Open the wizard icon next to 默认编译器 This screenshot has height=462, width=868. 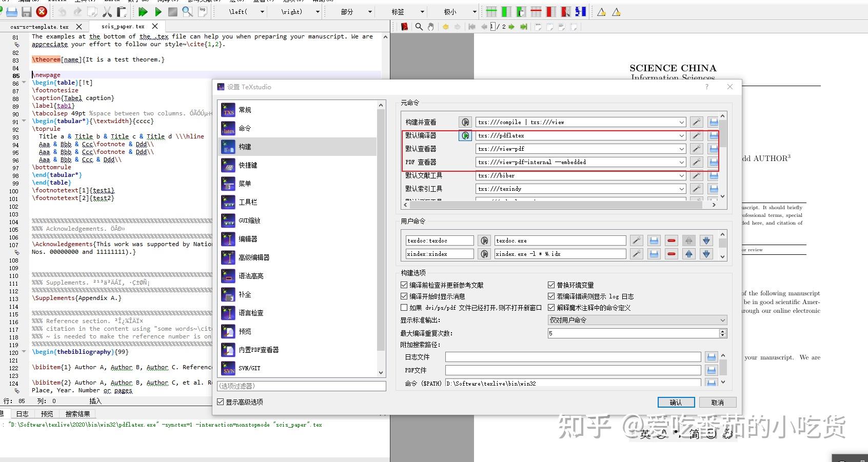pyautogui.click(x=696, y=135)
